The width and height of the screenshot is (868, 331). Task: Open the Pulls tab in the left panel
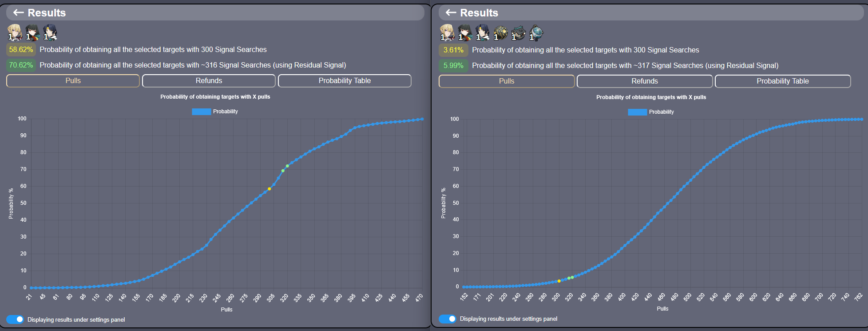click(x=73, y=81)
